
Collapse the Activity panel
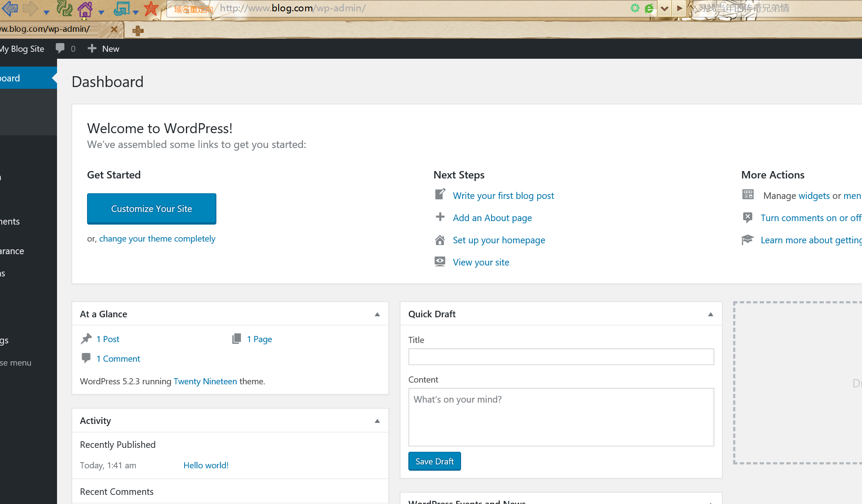pyautogui.click(x=377, y=421)
